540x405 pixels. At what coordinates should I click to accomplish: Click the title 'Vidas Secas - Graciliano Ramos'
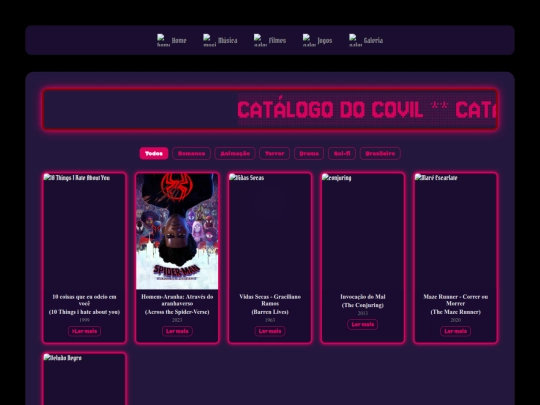pos(270,300)
